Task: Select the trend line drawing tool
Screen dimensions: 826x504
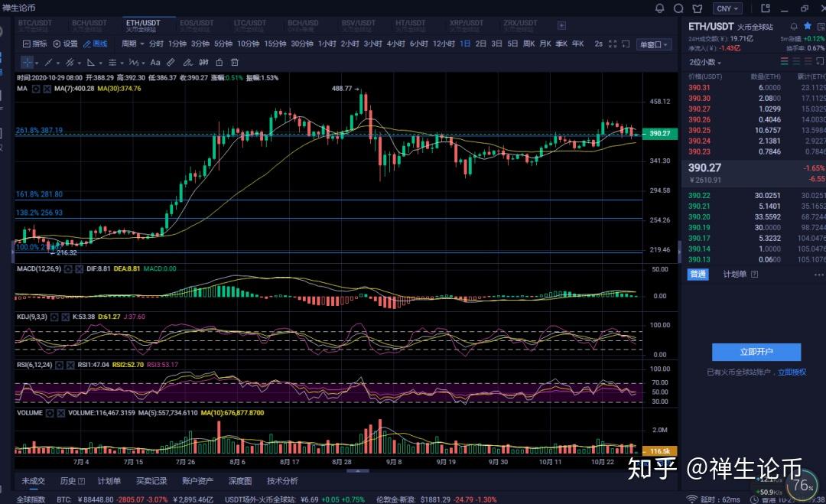Action: (48, 63)
